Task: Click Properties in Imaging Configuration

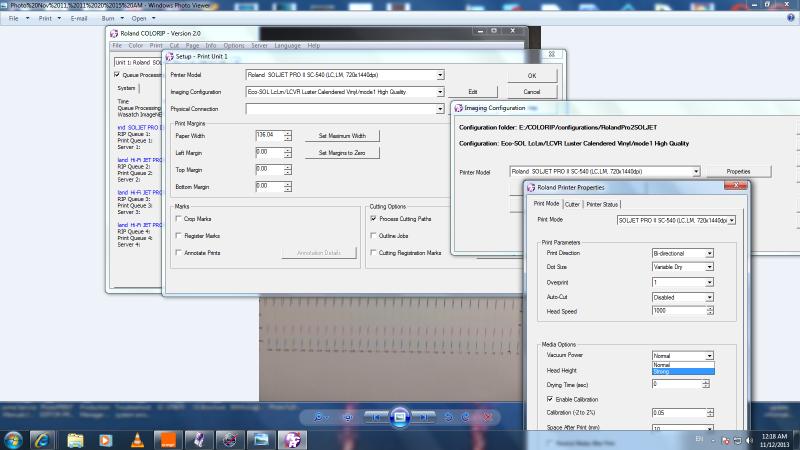Action: 738,171
